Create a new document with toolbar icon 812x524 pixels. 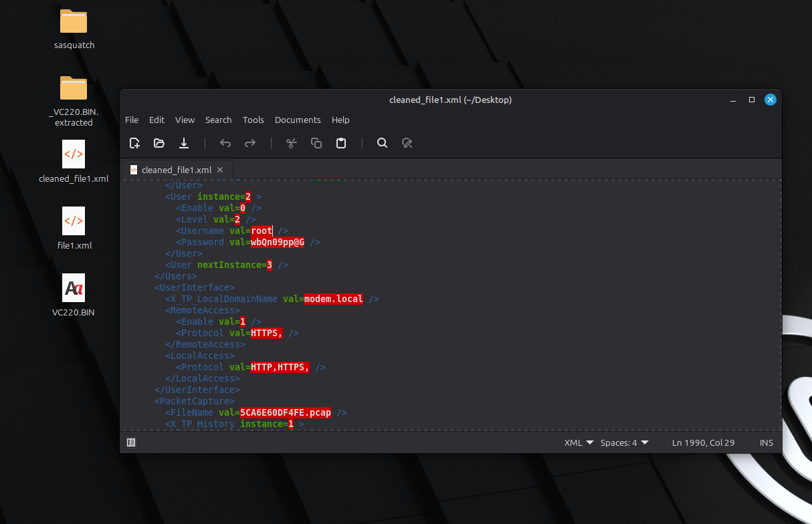(x=134, y=143)
